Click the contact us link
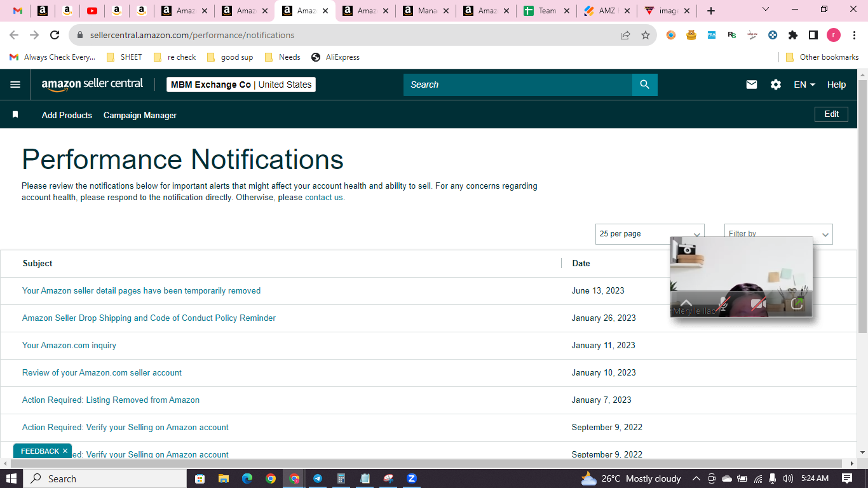The width and height of the screenshot is (868, 488). point(325,198)
